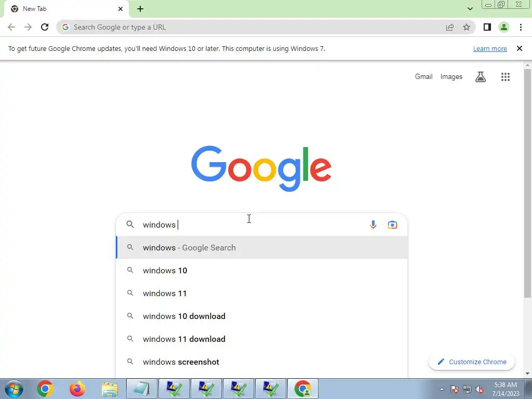The image size is (532, 399).
Task: Open the Gmail link
Action: pos(424,77)
